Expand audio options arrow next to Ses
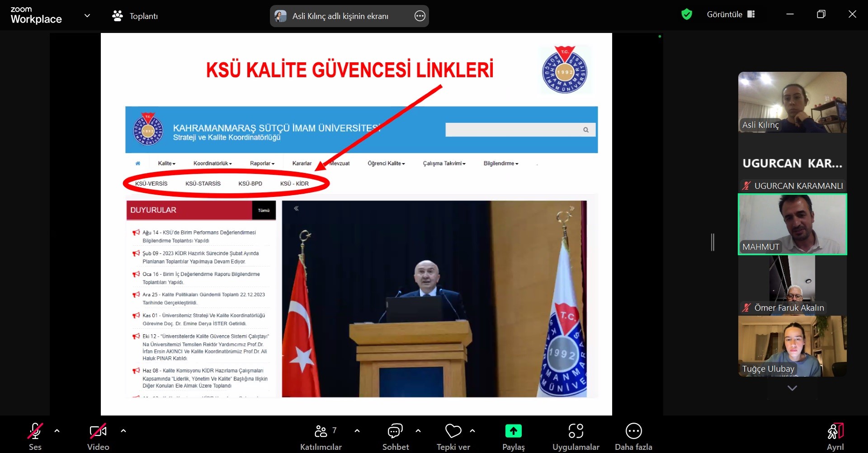Screen dimensions: 868x453 click(57, 431)
